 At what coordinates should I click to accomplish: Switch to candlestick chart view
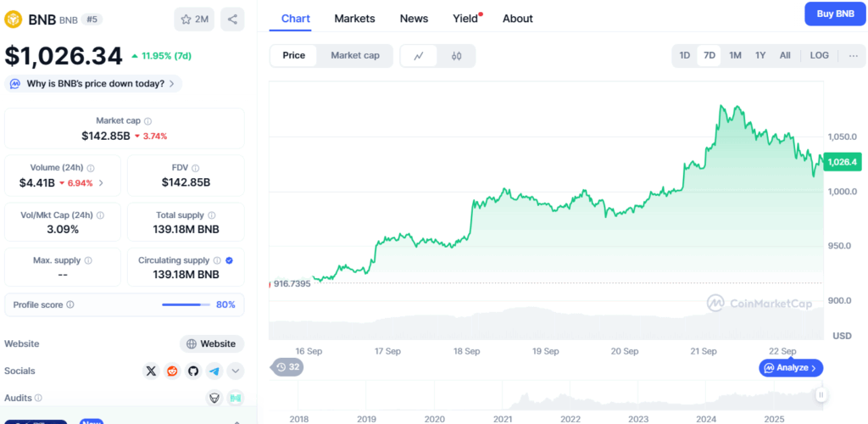tap(456, 55)
